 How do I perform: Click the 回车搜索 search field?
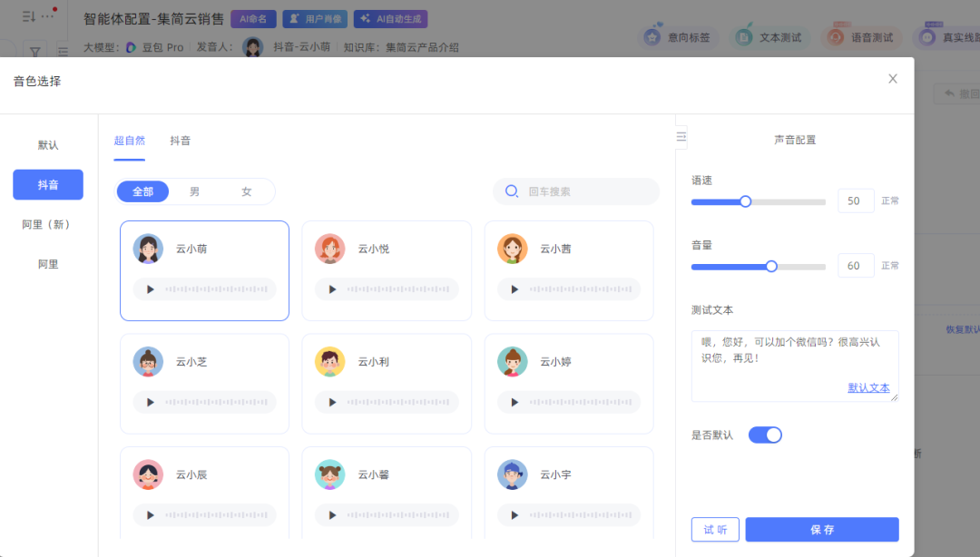(x=585, y=191)
